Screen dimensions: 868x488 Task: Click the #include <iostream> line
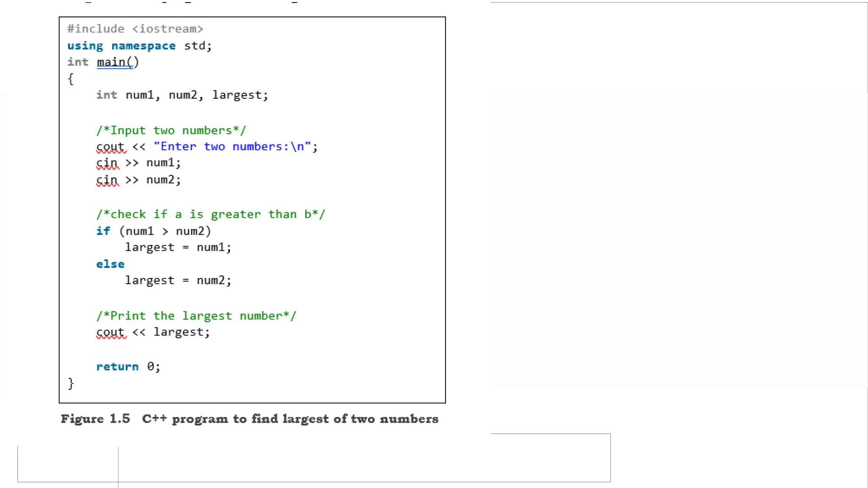tap(135, 29)
